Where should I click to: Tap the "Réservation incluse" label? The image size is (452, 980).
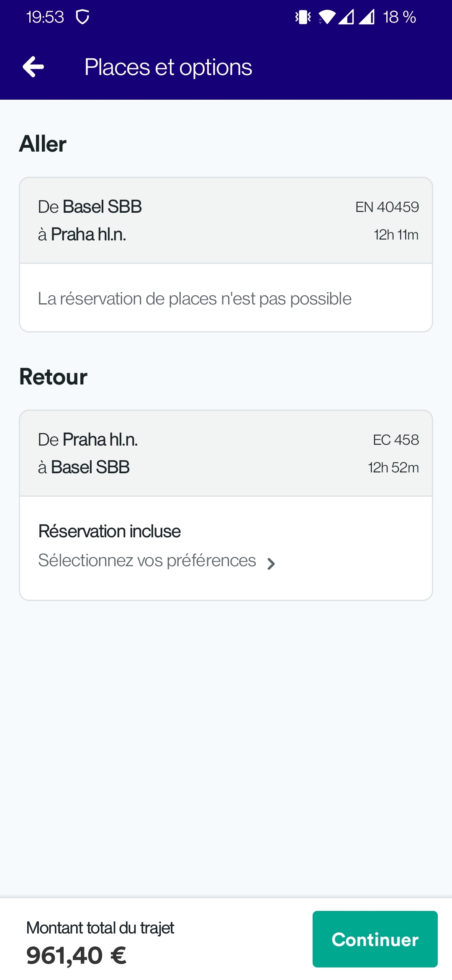[x=110, y=531]
